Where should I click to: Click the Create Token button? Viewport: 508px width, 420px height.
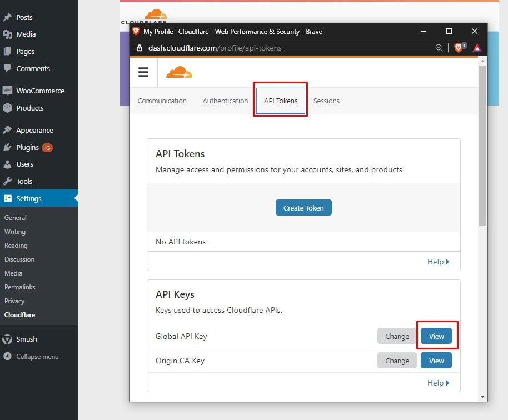(303, 208)
